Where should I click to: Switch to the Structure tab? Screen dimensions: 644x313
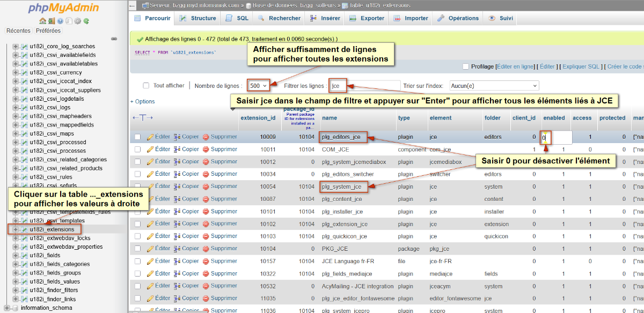coord(197,18)
